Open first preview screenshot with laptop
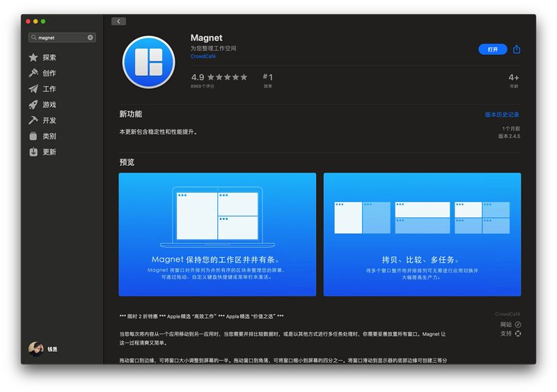Viewport: 557px width, 392px height. (x=217, y=234)
